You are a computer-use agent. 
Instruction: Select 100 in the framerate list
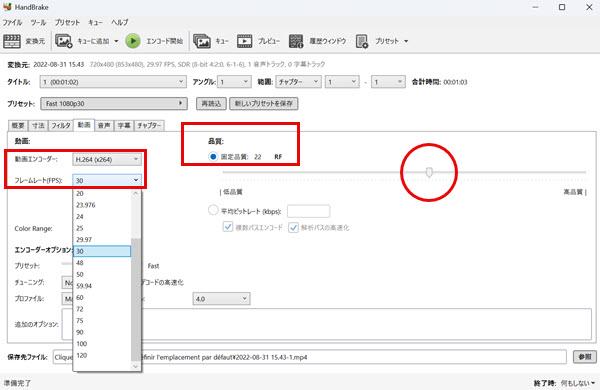click(x=102, y=344)
